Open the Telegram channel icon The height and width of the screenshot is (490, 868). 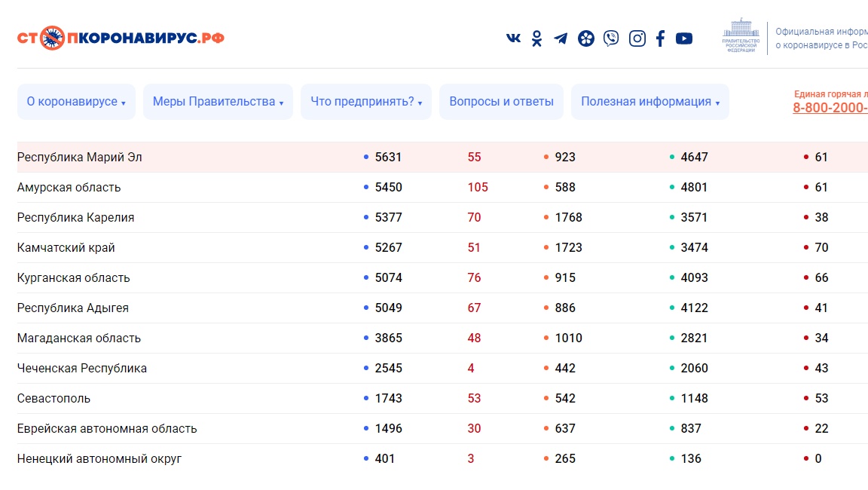(x=561, y=38)
